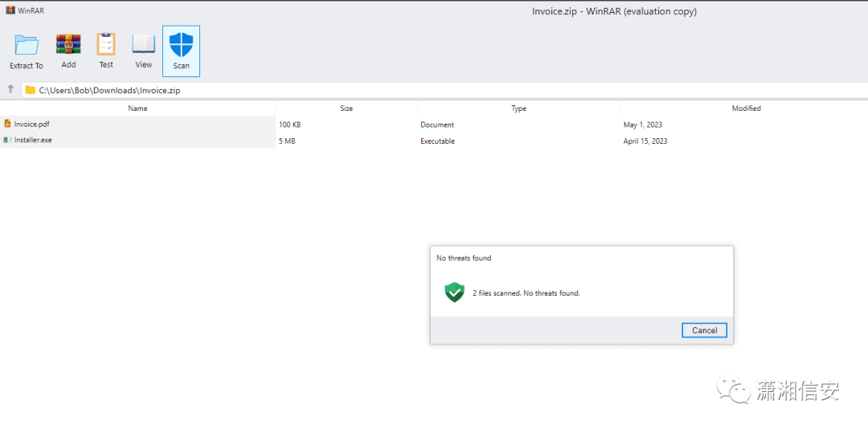Click the WinRAR title bar icon
This screenshot has height=429, width=868.
click(x=10, y=10)
